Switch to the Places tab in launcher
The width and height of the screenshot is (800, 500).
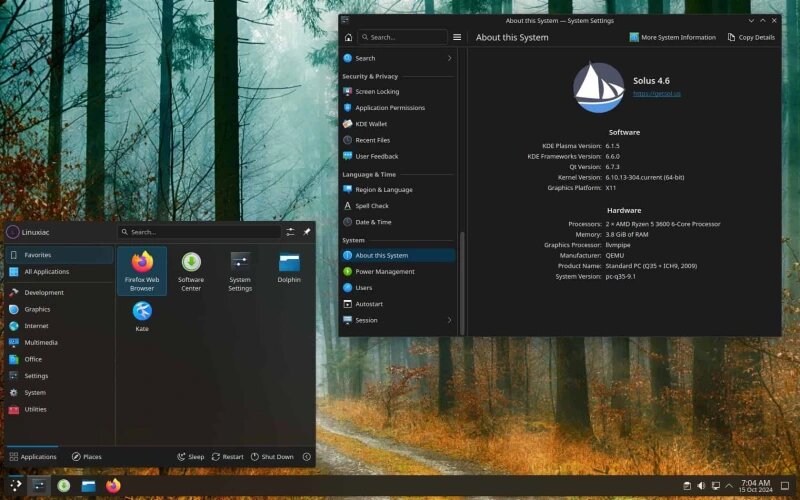(86, 457)
